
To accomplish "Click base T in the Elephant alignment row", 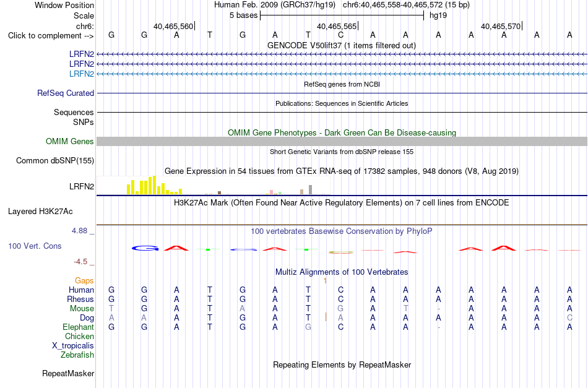I will coord(210,327).
